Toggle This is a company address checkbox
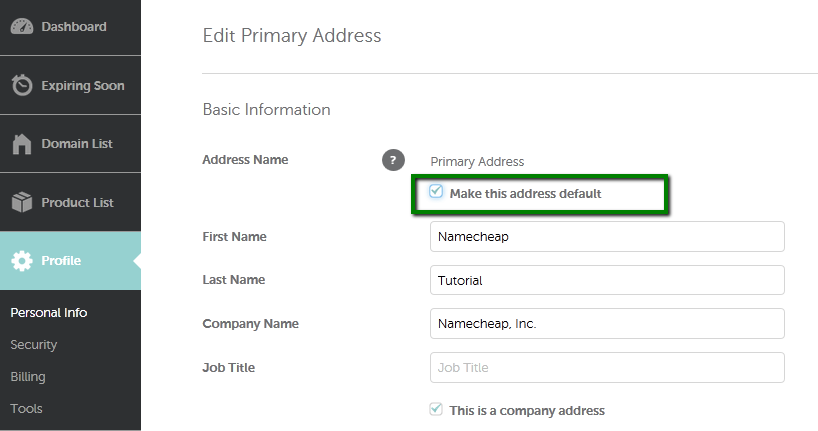This screenshot has height=431, width=818. pos(436,409)
